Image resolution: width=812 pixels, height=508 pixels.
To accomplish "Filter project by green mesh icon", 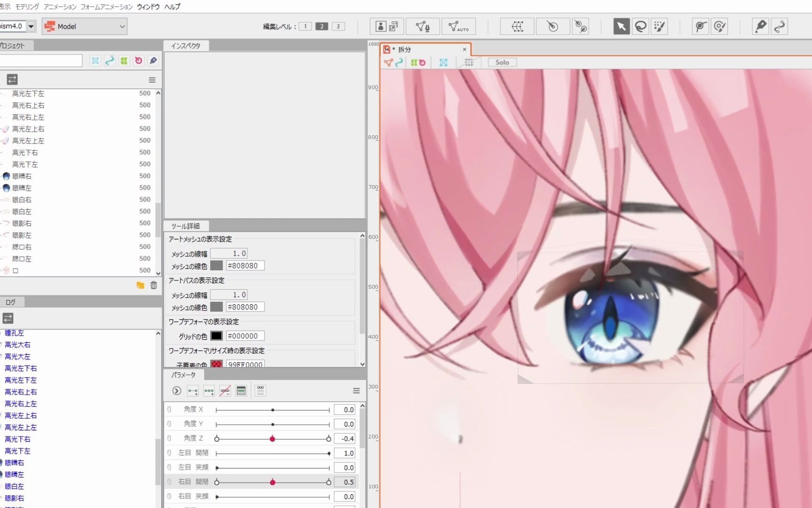I will 124,61.
